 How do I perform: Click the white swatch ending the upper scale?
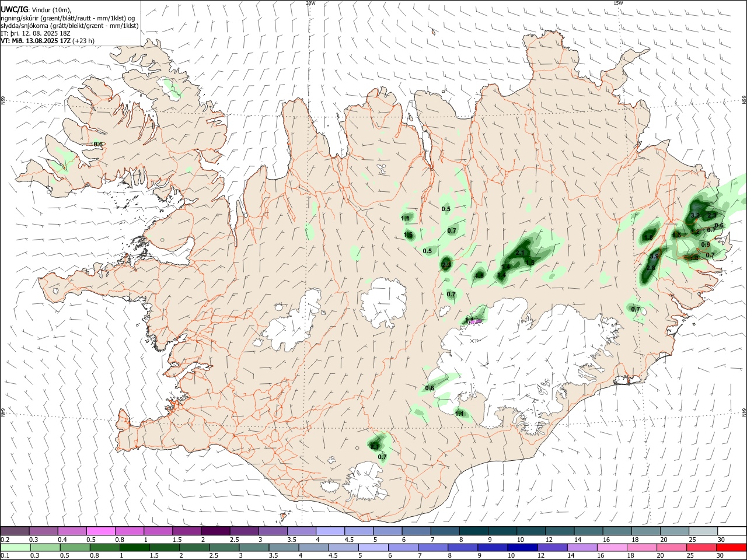point(732,531)
